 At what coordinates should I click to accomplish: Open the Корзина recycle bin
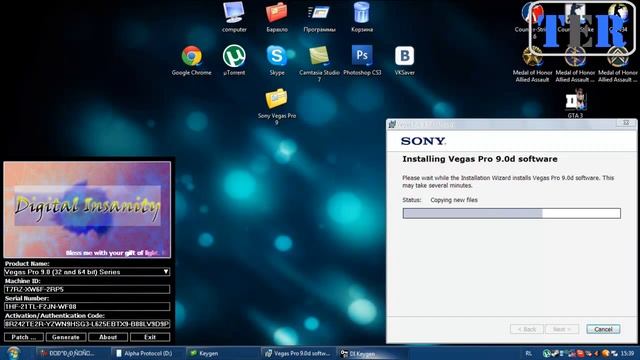pyautogui.click(x=362, y=16)
